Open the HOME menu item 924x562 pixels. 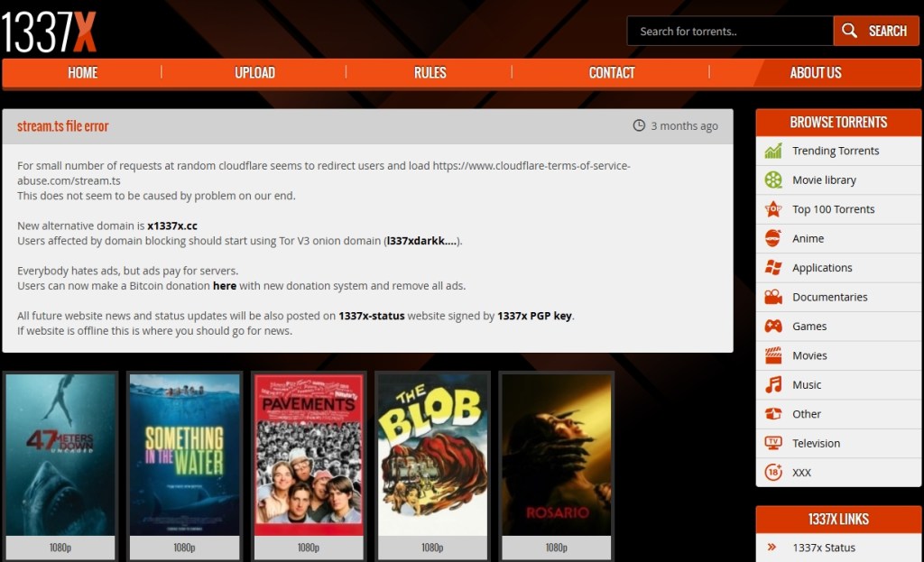point(82,72)
